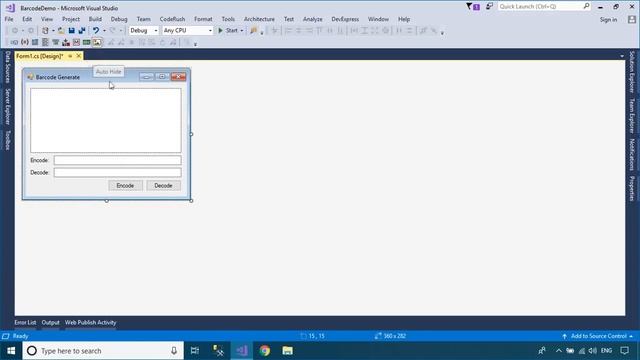The image size is (640, 360).
Task: Expand the Start button dropdown arrow
Action: pyautogui.click(x=242, y=31)
